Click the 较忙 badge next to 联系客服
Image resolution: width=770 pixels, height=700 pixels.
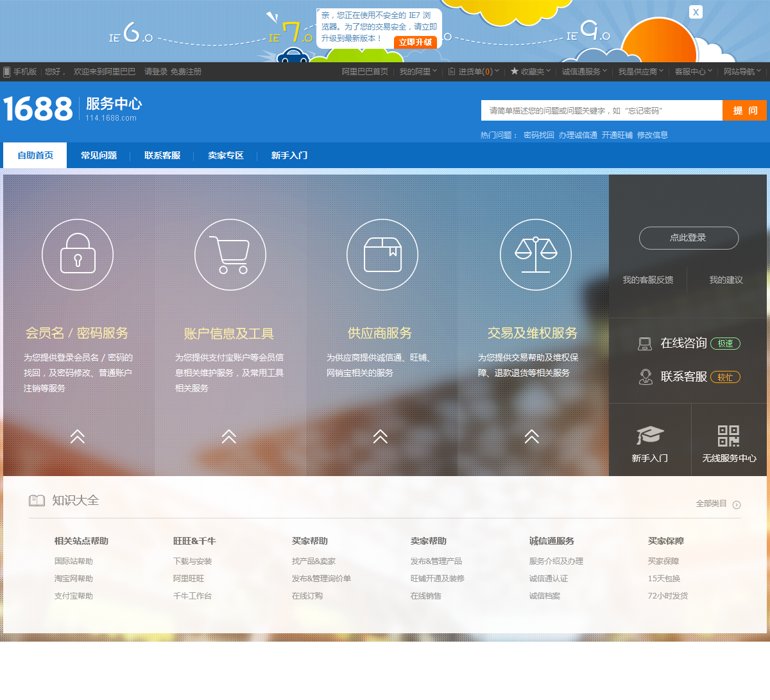tap(725, 377)
